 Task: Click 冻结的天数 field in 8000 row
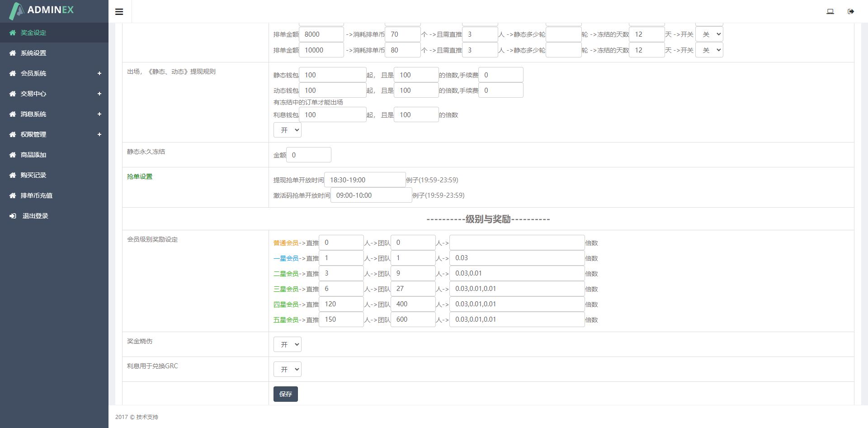coord(647,34)
